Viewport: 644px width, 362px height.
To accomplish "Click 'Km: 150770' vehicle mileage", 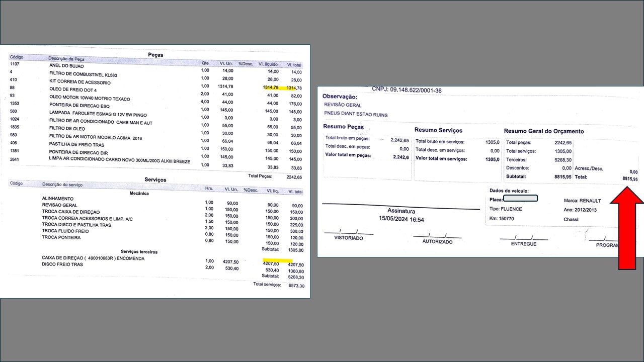I will coord(502,219).
